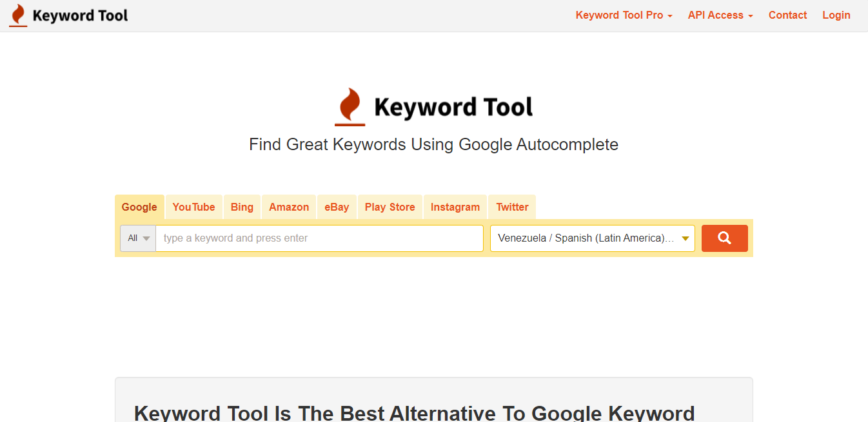Click the Keyword Tool flame logo in navbar
This screenshot has width=868, height=422.
(68, 15)
